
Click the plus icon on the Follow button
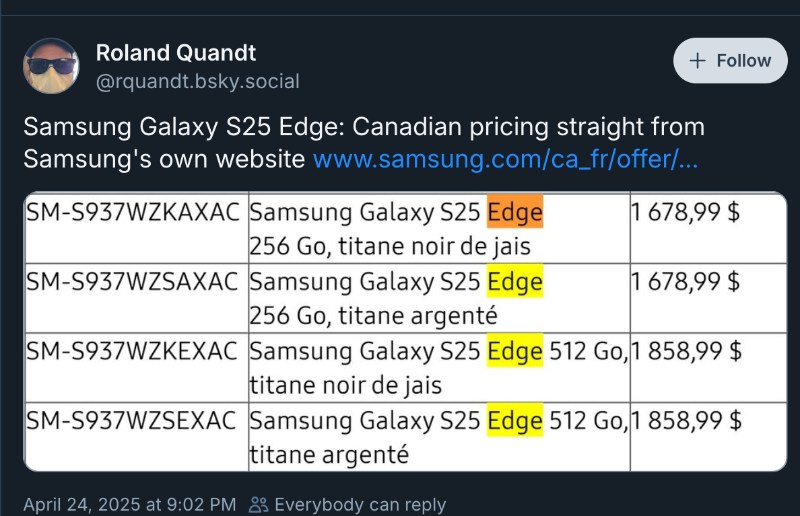[696, 61]
